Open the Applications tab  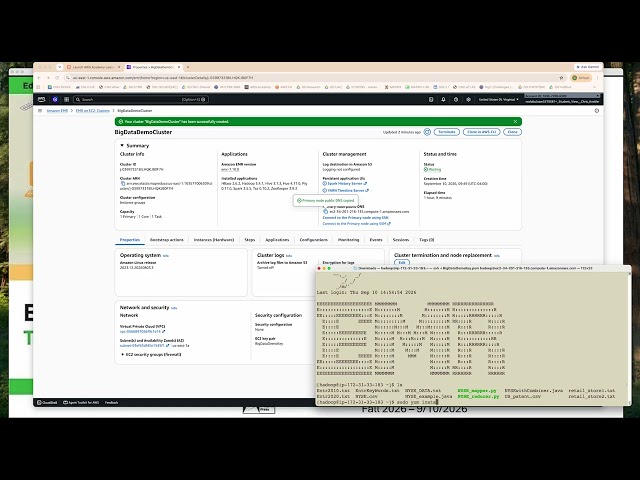[x=277, y=240]
